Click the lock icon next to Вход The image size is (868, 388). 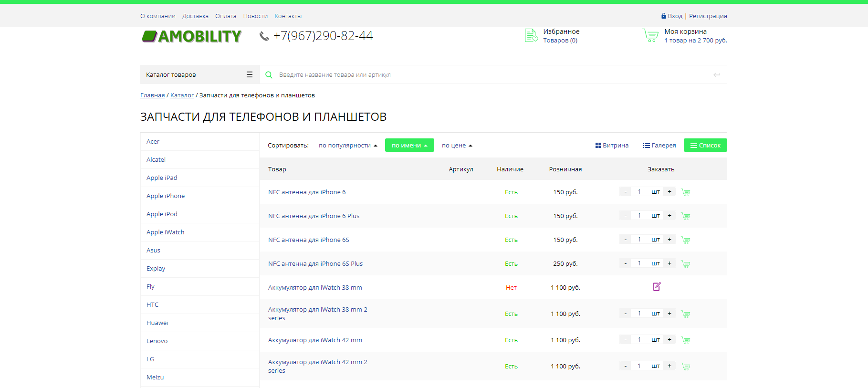point(663,16)
